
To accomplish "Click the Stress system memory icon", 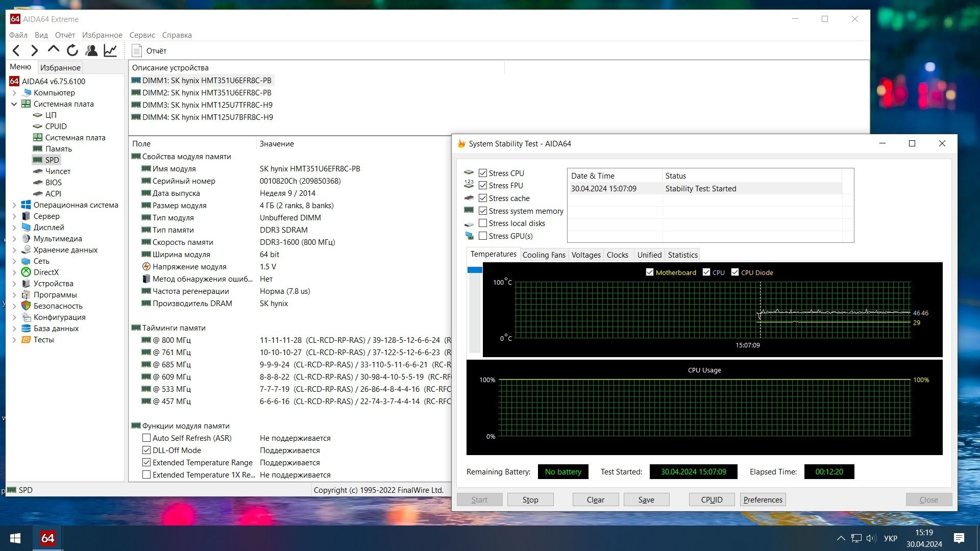I will click(469, 211).
